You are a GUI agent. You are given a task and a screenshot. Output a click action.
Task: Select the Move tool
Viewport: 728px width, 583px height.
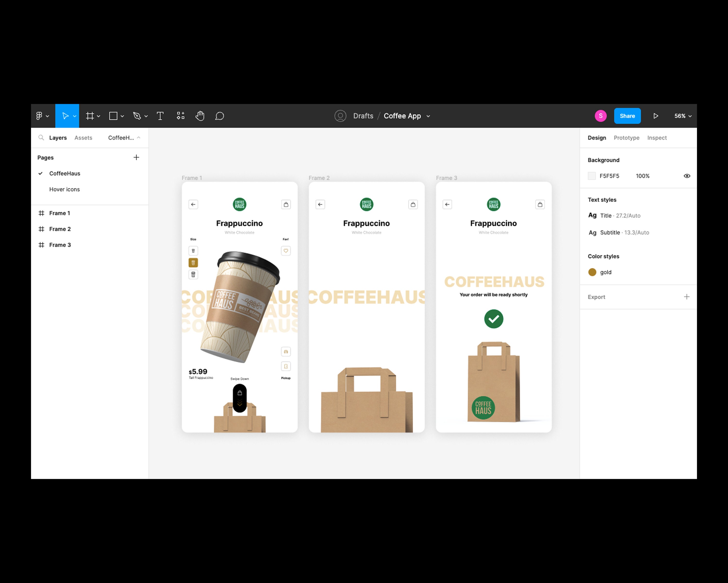[65, 116]
